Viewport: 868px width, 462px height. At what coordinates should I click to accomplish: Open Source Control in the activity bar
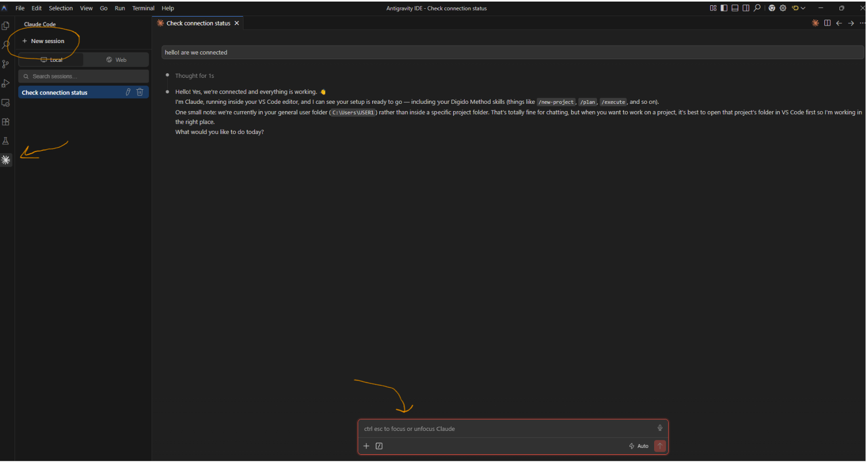point(6,64)
